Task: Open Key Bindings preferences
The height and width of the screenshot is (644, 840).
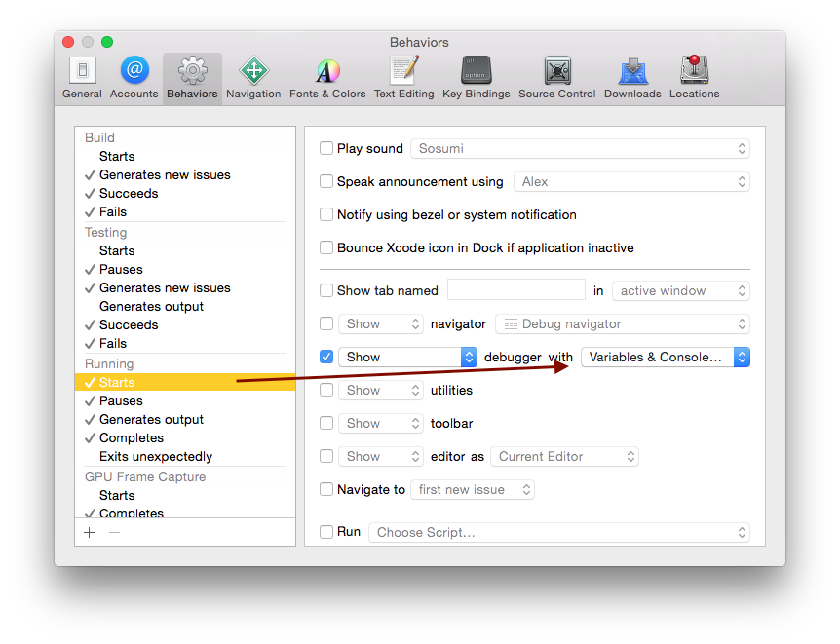Action: point(476,78)
